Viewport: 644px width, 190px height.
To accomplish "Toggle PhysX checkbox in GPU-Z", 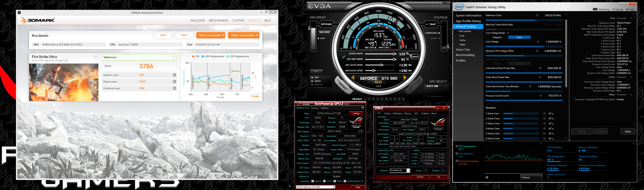I will tap(335, 181).
